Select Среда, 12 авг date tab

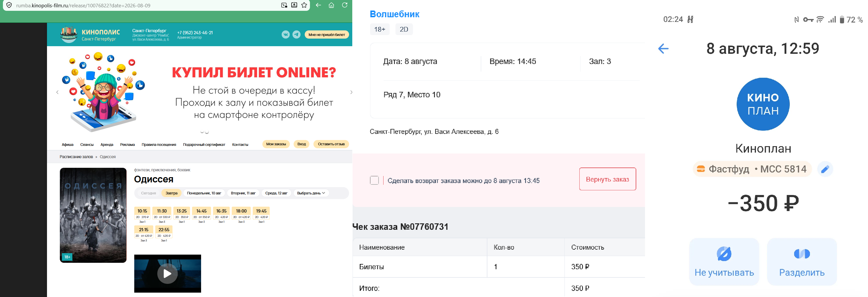[x=276, y=193]
